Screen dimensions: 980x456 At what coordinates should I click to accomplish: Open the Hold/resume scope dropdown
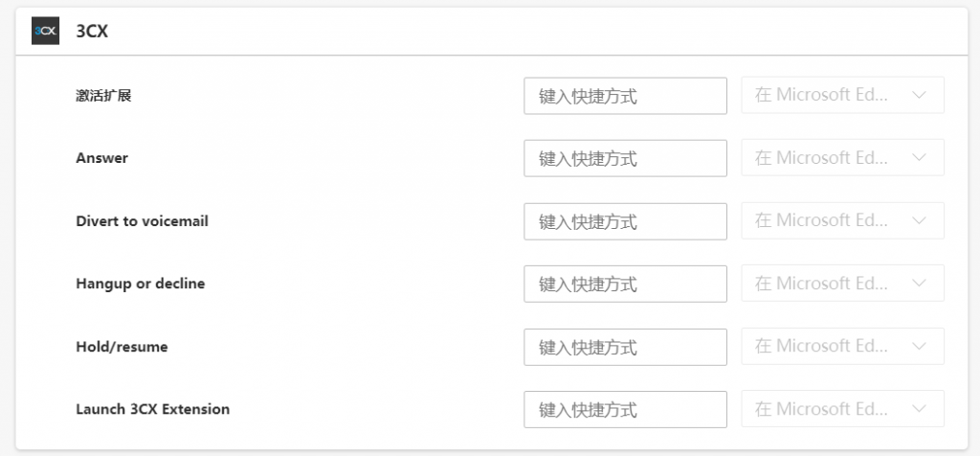tap(842, 347)
